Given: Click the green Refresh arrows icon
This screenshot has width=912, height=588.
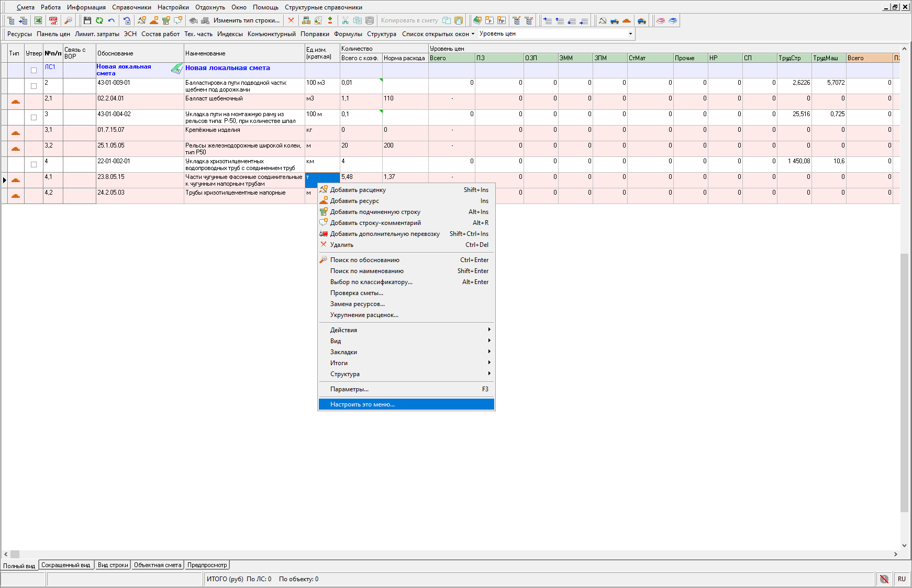Looking at the screenshot, I should (99, 20).
